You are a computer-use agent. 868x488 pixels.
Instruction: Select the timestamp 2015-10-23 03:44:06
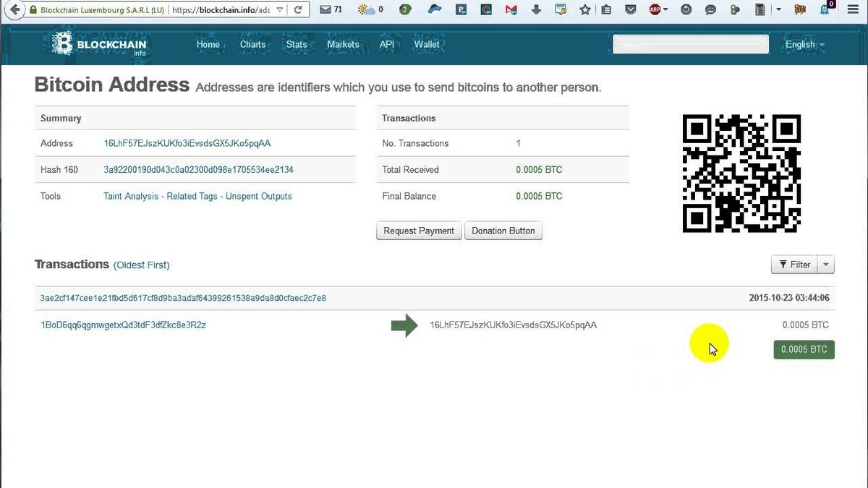pos(789,298)
